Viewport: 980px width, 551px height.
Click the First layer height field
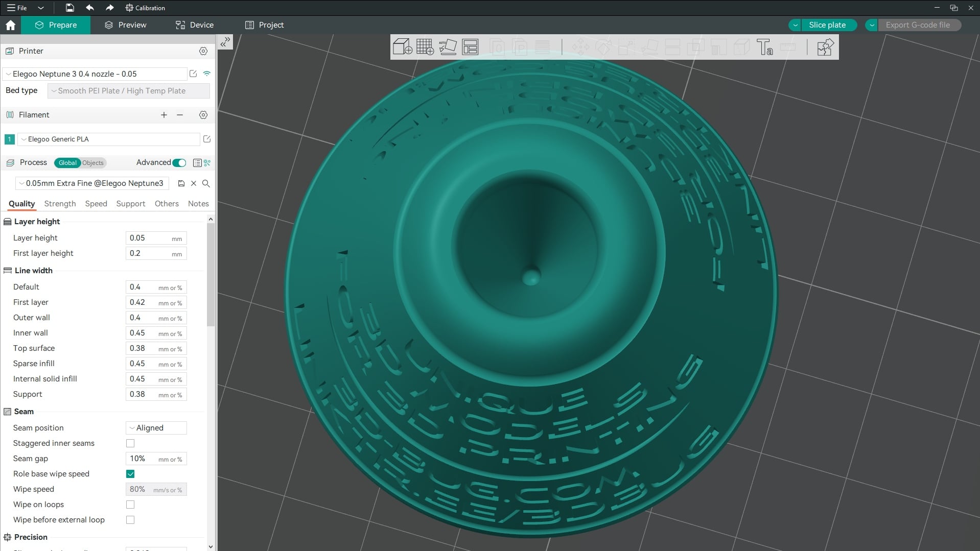point(156,253)
